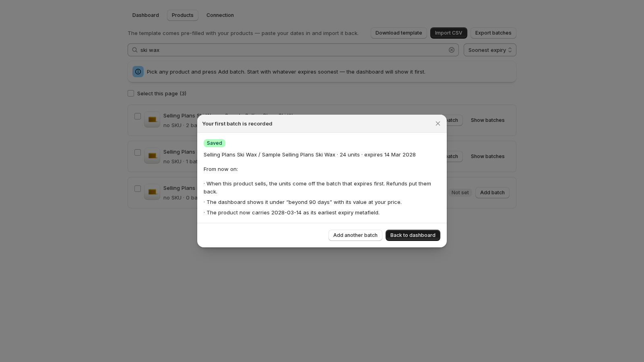Click the Import CSV button

448,33
